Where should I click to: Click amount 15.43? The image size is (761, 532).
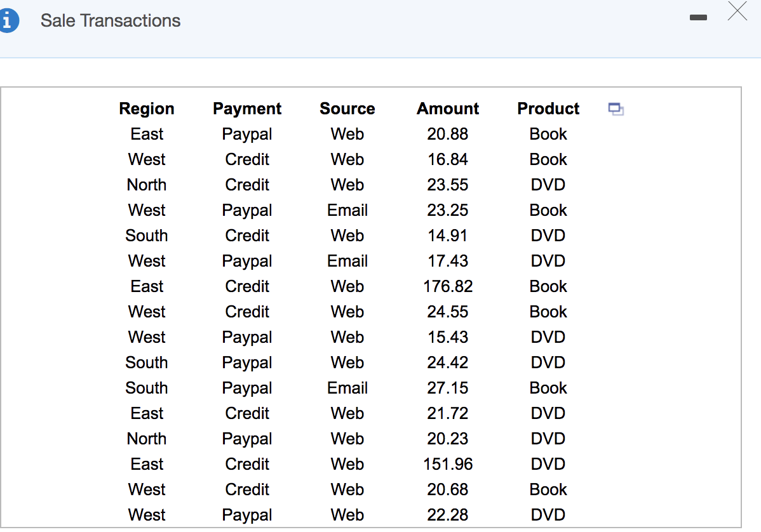(x=447, y=337)
